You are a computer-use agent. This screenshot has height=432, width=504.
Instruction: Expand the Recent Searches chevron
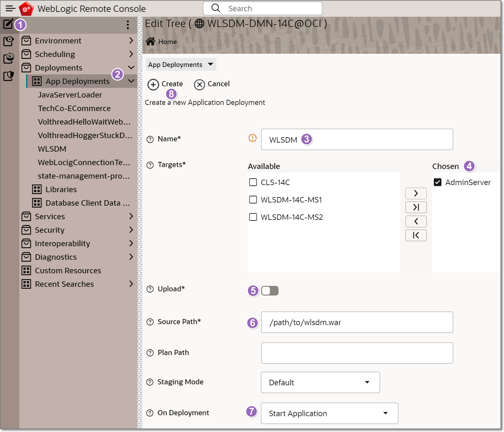tap(131, 284)
